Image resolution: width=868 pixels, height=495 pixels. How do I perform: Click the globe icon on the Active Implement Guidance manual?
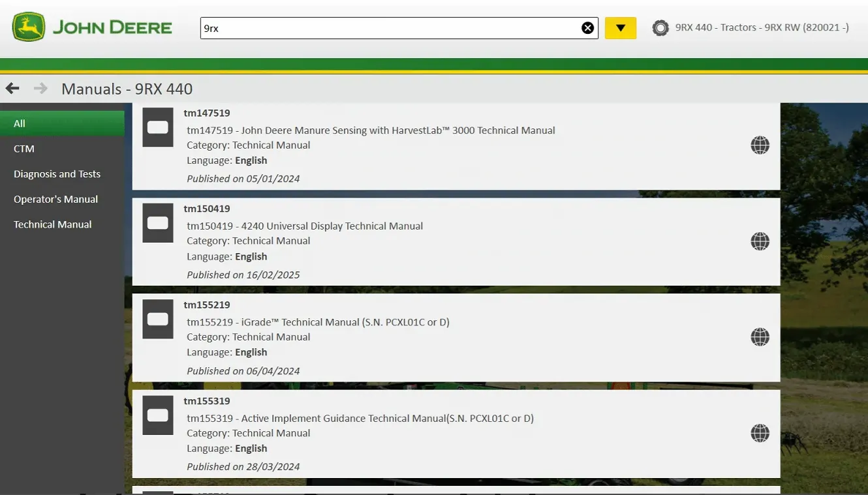[x=760, y=432]
